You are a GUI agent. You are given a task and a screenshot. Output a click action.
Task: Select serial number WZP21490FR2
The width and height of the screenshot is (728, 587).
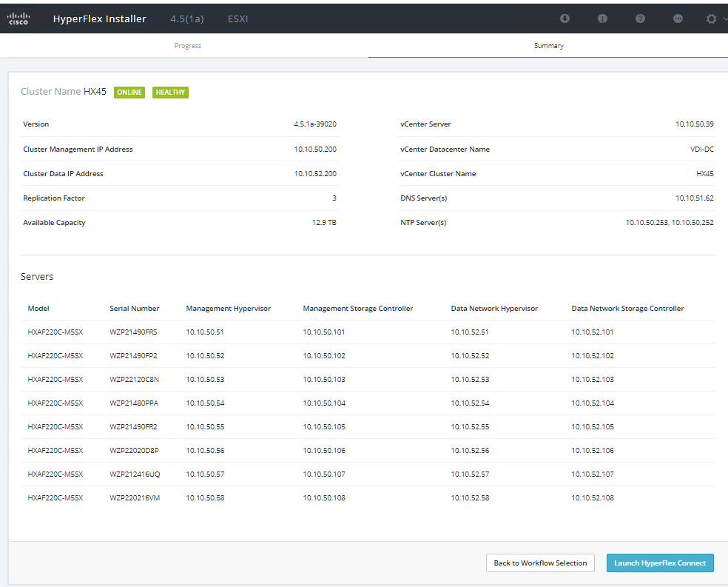pos(133,427)
